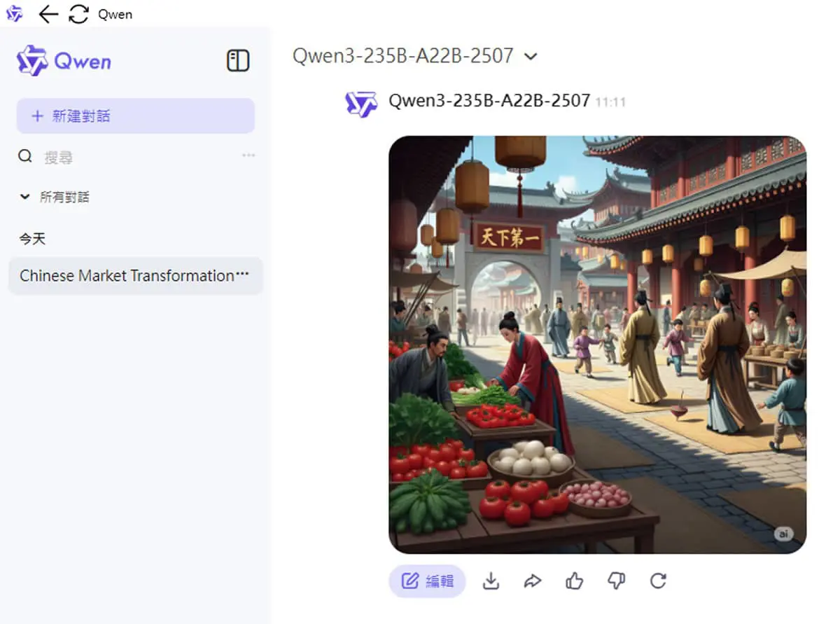Click the Qwen logo in the sidebar
This screenshot has width=840, height=624.
pyautogui.click(x=64, y=61)
